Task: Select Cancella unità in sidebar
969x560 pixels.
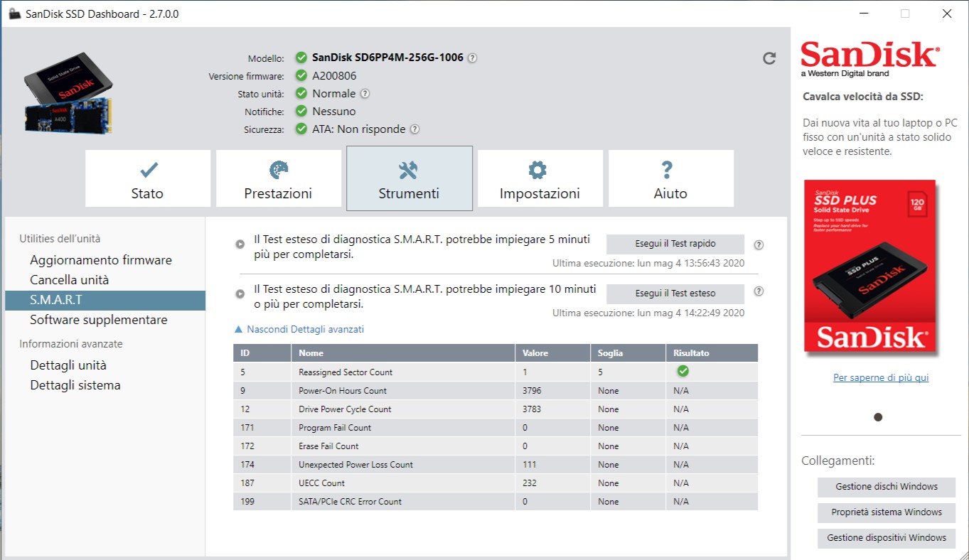Action: (70, 280)
